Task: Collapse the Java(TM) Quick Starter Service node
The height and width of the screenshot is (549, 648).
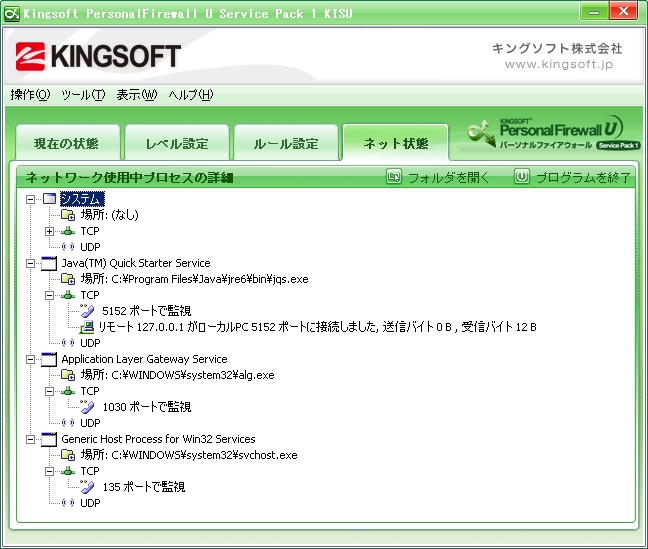Action: (31, 263)
